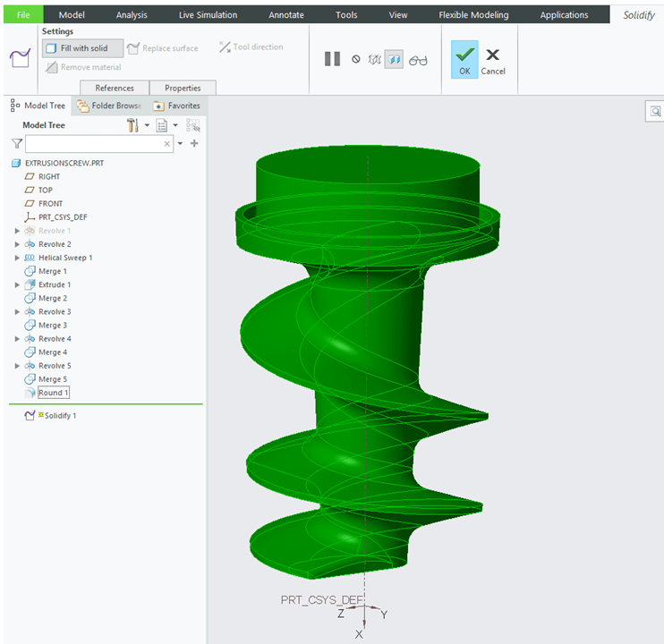
Task: Open the References tab
Action: [x=115, y=88]
